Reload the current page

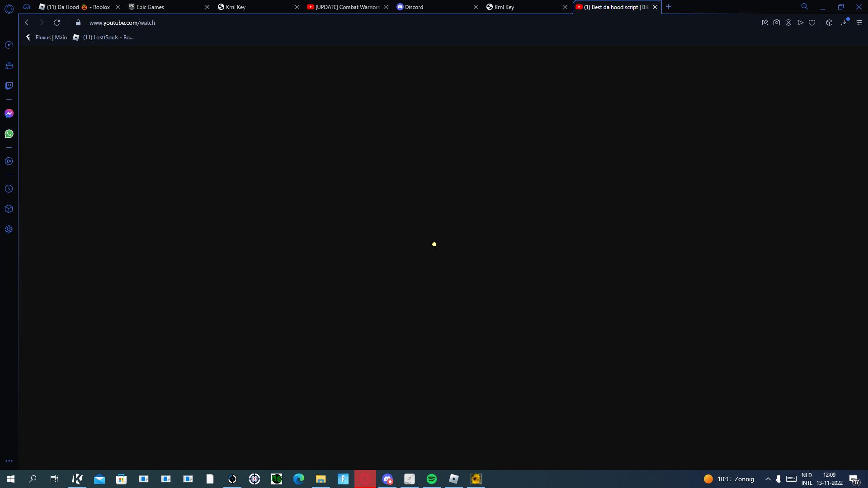57,23
